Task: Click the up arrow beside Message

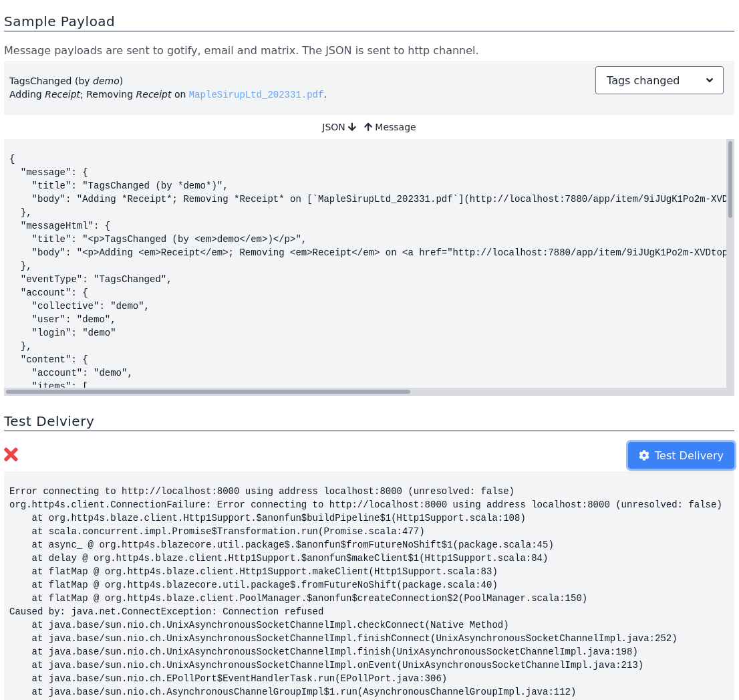Action: click(368, 127)
